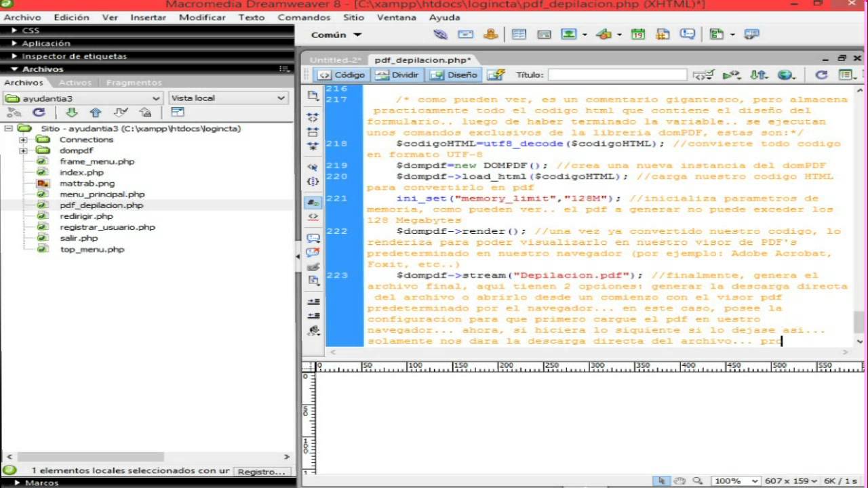Select Parent Tag in coding toolbar
This screenshot has width=868, height=488.
coord(313,167)
